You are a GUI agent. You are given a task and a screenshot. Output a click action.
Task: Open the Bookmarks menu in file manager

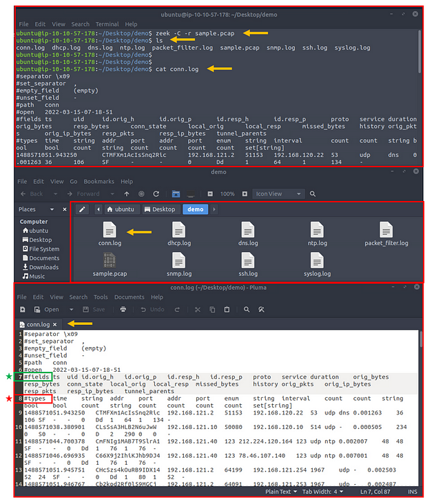(99, 182)
